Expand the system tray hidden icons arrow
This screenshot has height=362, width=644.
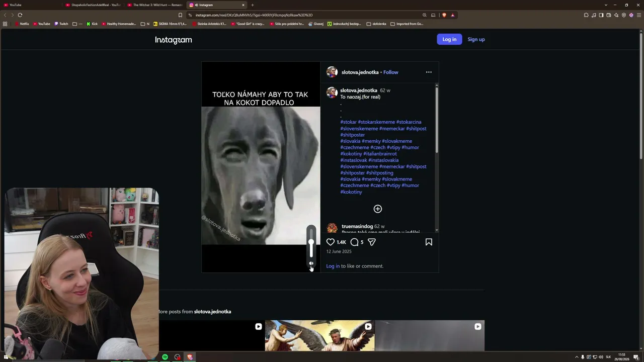(577, 357)
